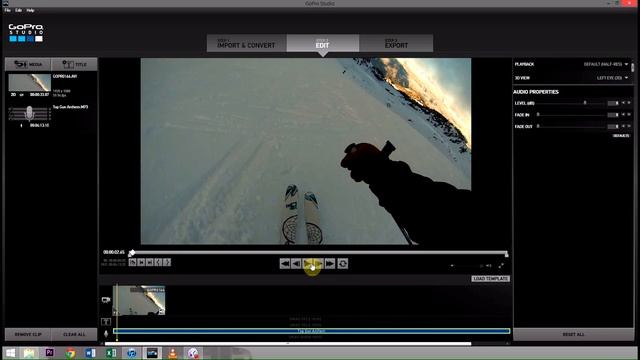Screen dimensions: 640x360
Task: Click the fast forward button
Action: [x=330, y=264]
